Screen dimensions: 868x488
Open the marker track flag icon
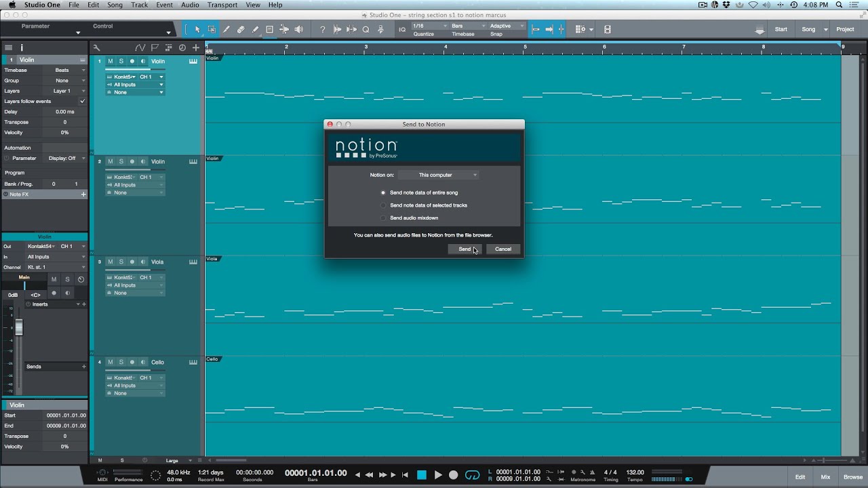[155, 47]
